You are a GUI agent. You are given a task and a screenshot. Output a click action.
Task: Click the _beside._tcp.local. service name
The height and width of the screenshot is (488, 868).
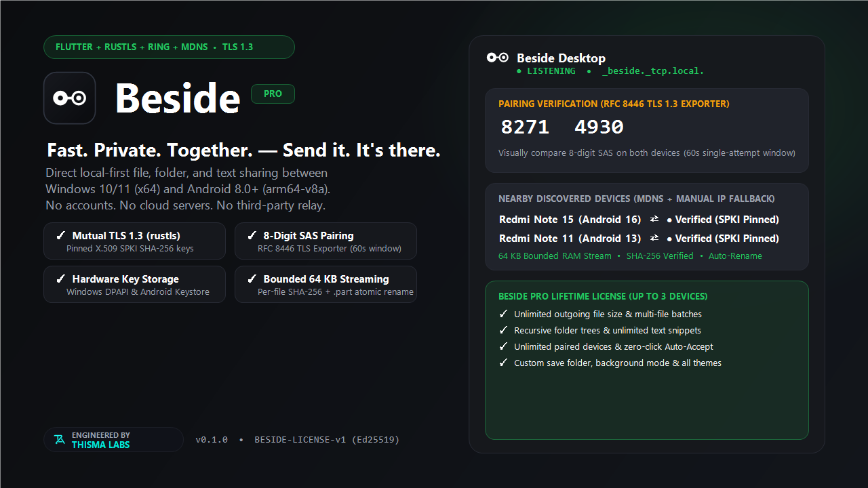[x=653, y=71]
